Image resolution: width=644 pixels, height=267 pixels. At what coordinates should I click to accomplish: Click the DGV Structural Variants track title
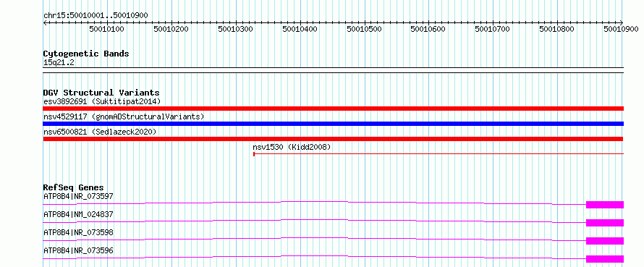pos(101,93)
